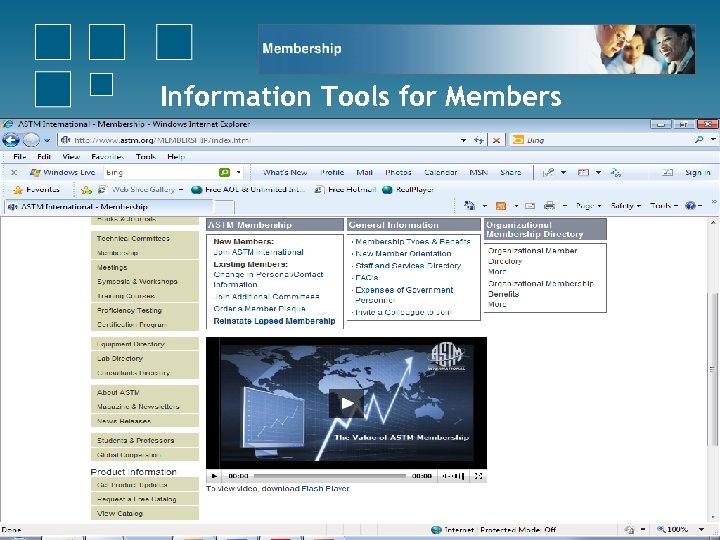Click the browser Forward arrow button
Image resolution: width=720 pixels, height=540 pixels.
pyautogui.click(x=31, y=140)
